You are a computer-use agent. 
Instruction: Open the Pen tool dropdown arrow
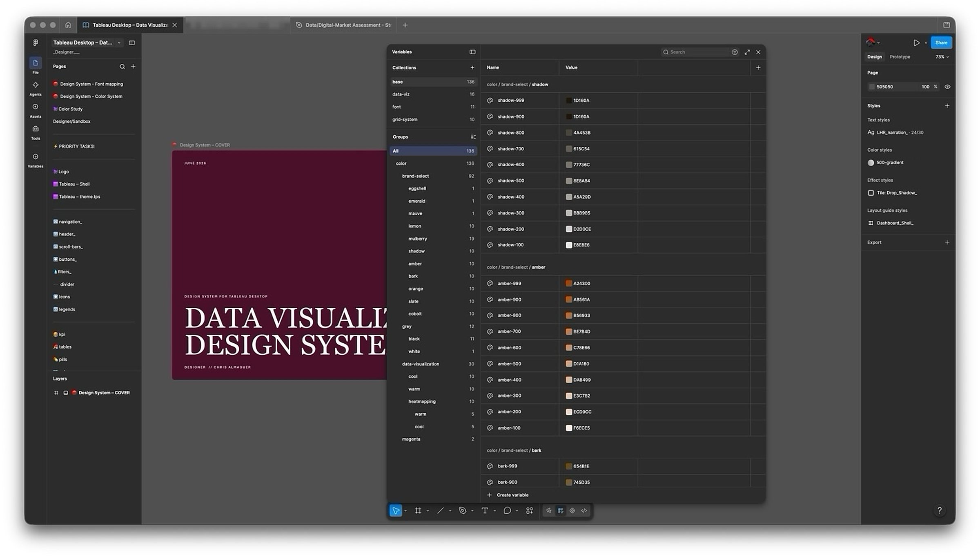coord(472,511)
